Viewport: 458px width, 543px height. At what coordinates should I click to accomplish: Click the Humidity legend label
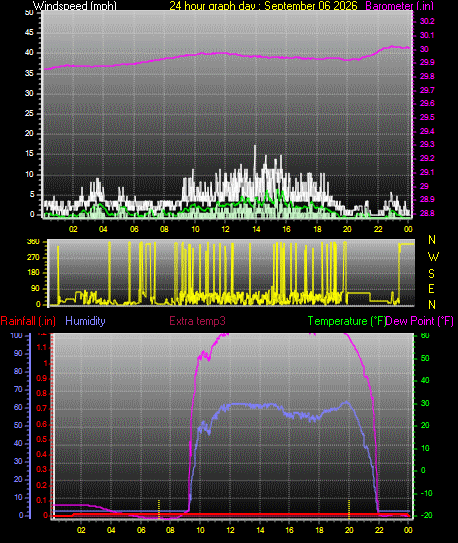[85, 321]
